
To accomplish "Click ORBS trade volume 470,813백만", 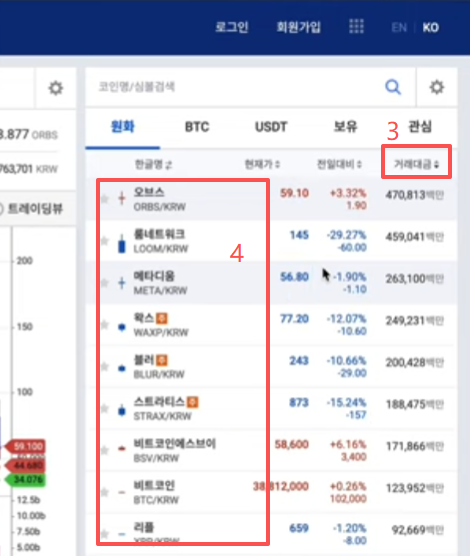I will pyautogui.click(x=415, y=195).
